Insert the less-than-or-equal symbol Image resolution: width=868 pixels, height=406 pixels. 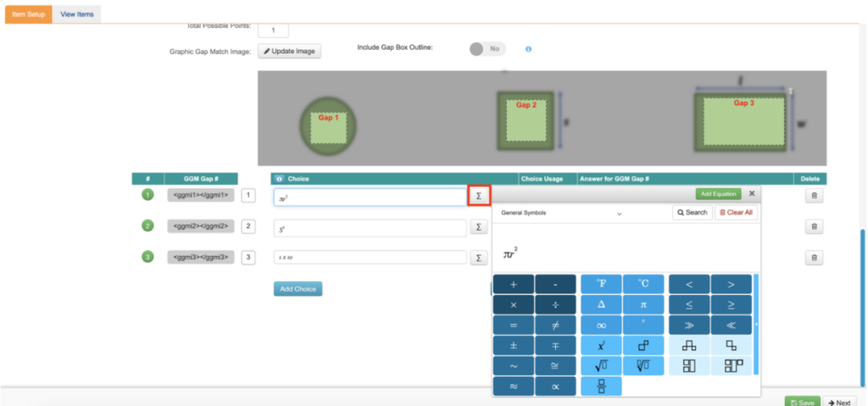tap(688, 304)
